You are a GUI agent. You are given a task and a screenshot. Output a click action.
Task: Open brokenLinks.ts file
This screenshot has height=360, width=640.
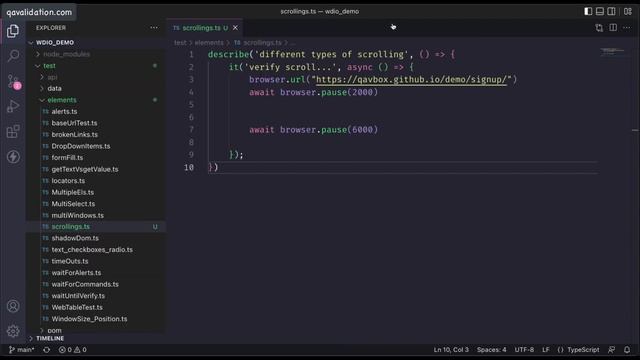coord(75,134)
